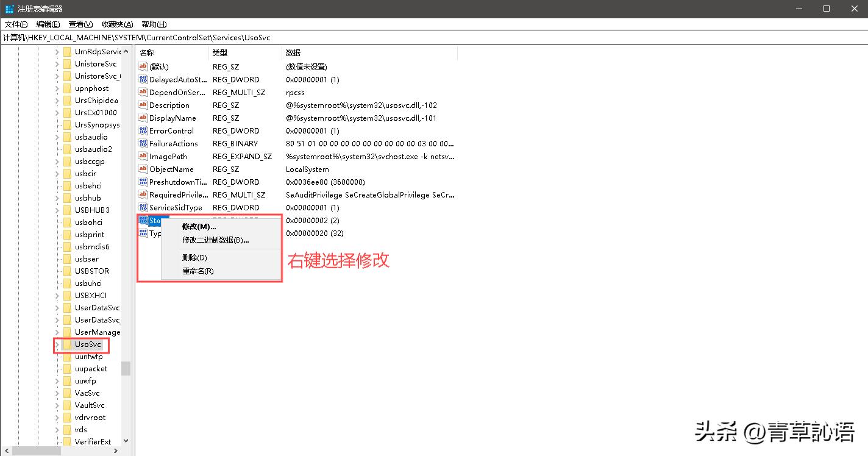Select the UrsChipidea tree item
Image resolution: width=868 pixels, height=456 pixels.
pos(96,101)
